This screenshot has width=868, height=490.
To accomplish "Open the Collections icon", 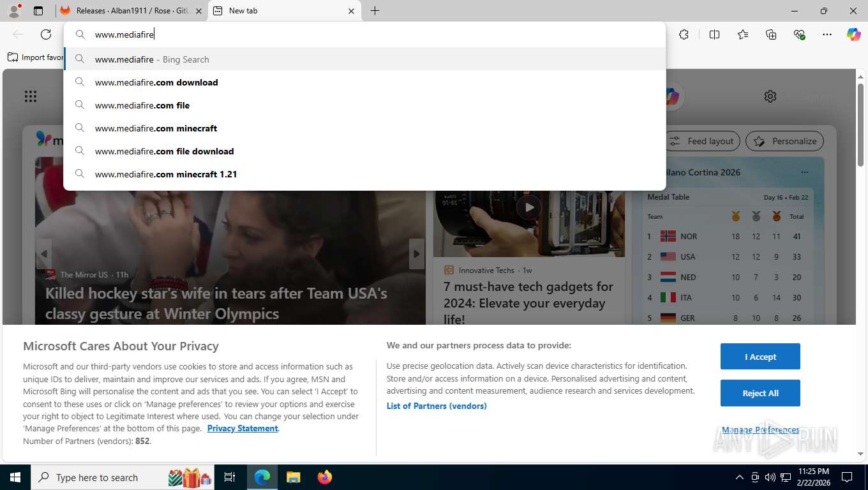I will pyautogui.click(x=771, y=34).
